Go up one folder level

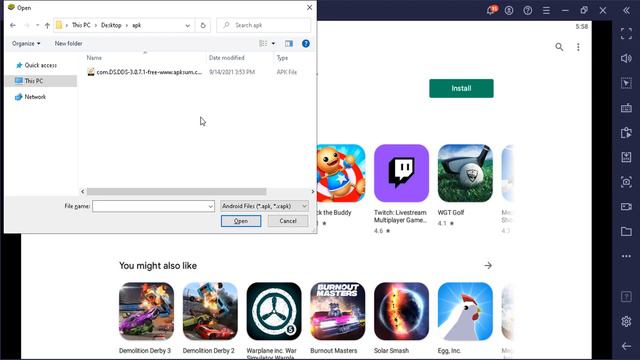tap(47, 25)
